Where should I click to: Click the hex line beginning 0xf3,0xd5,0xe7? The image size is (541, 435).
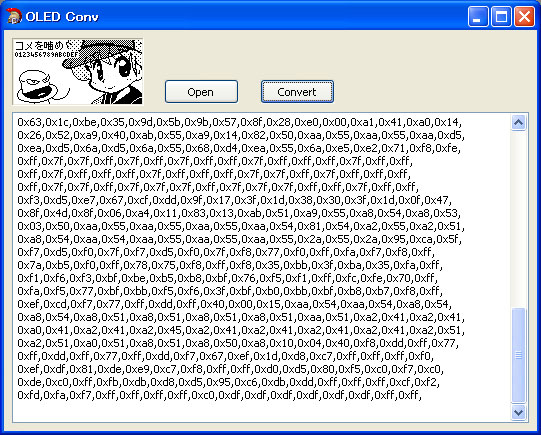point(234,200)
